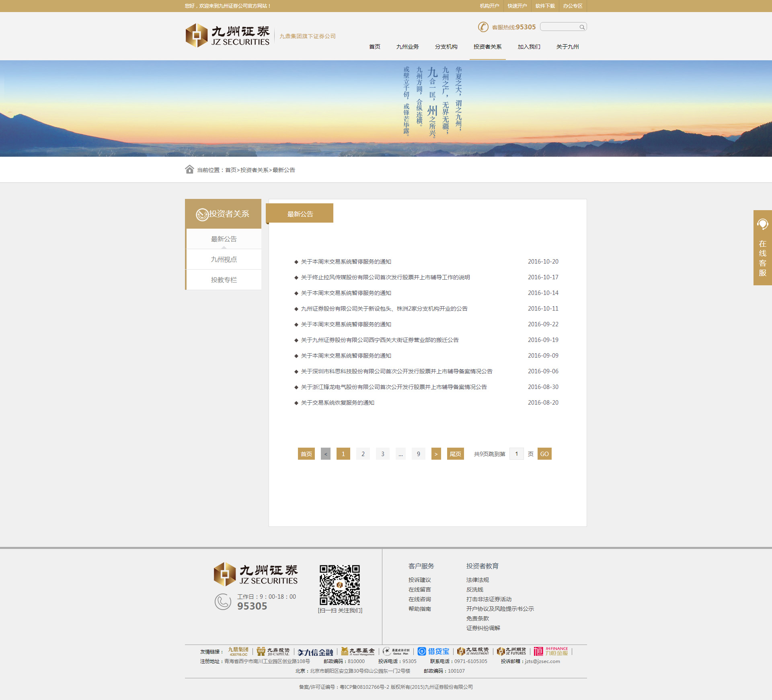Click the 借贷宝 partner logo
Viewport: 772px width, 700px height.
coord(433,651)
